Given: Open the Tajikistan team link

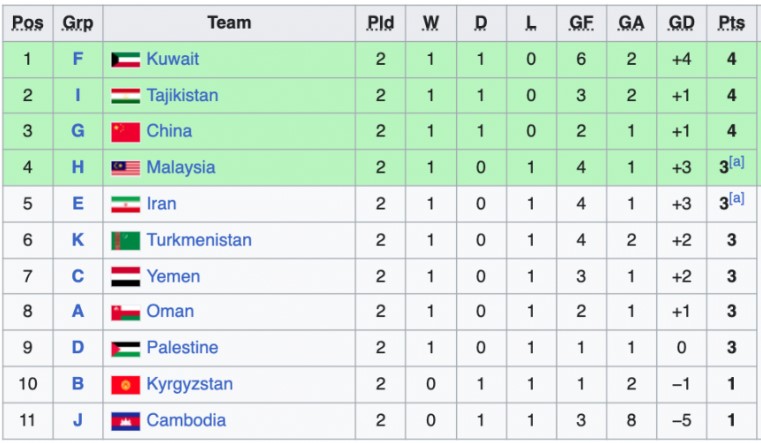Looking at the screenshot, I should pos(182,96).
